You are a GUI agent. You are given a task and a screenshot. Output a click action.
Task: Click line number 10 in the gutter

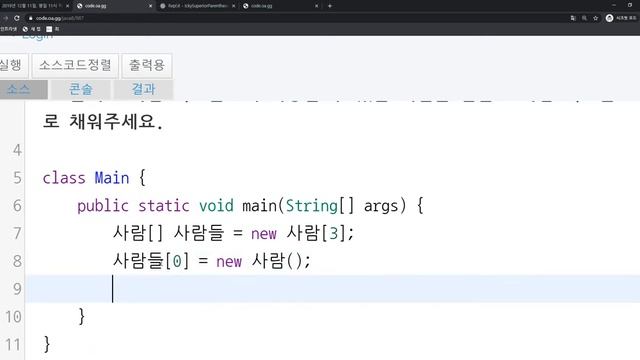(x=13, y=317)
